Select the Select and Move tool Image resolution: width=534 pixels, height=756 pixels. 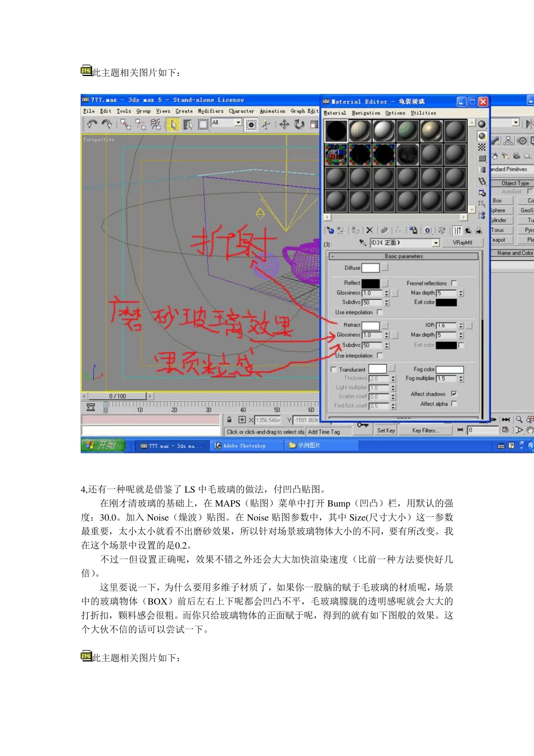[284, 124]
